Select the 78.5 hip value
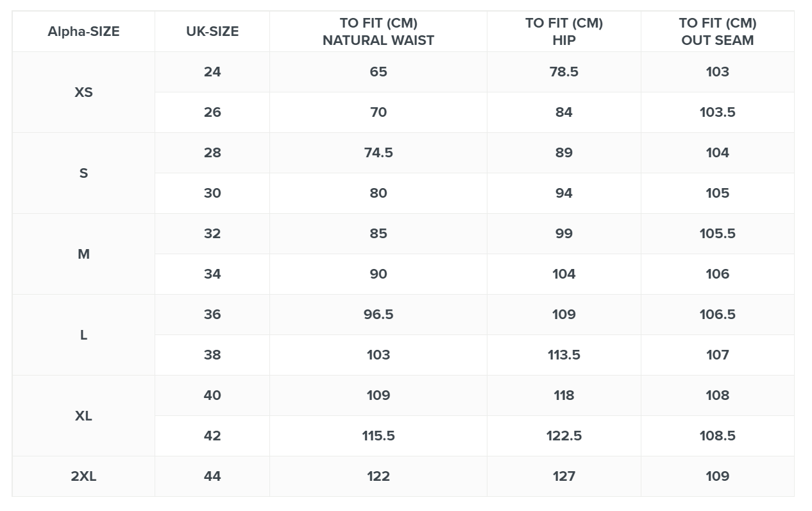Image resolution: width=812 pixels, height=511 pixels. [564, 71]
